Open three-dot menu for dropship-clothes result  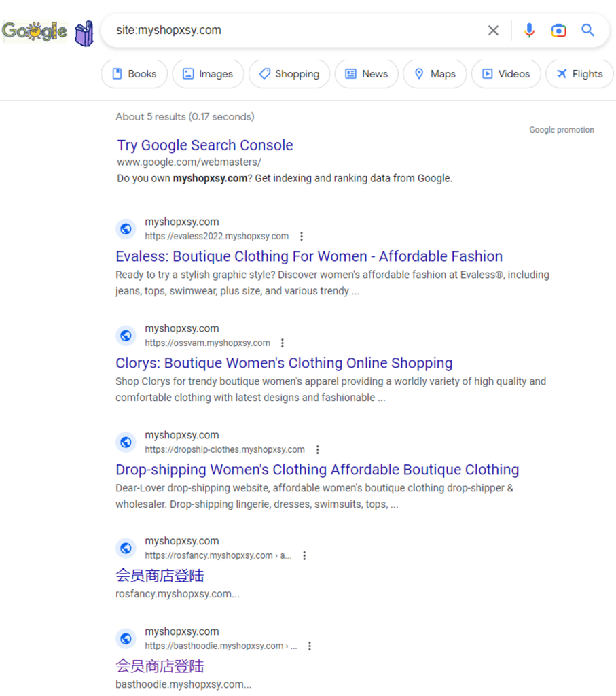(318, 449)
